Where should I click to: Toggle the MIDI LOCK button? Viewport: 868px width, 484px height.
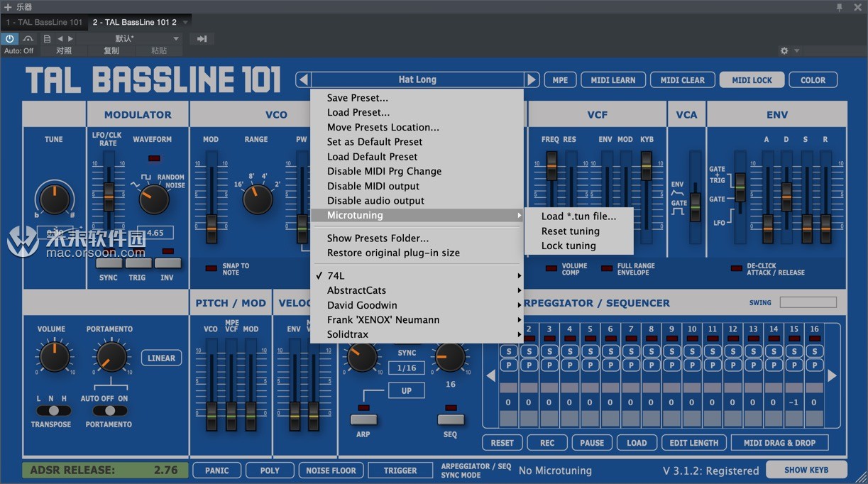pos(752,80)
